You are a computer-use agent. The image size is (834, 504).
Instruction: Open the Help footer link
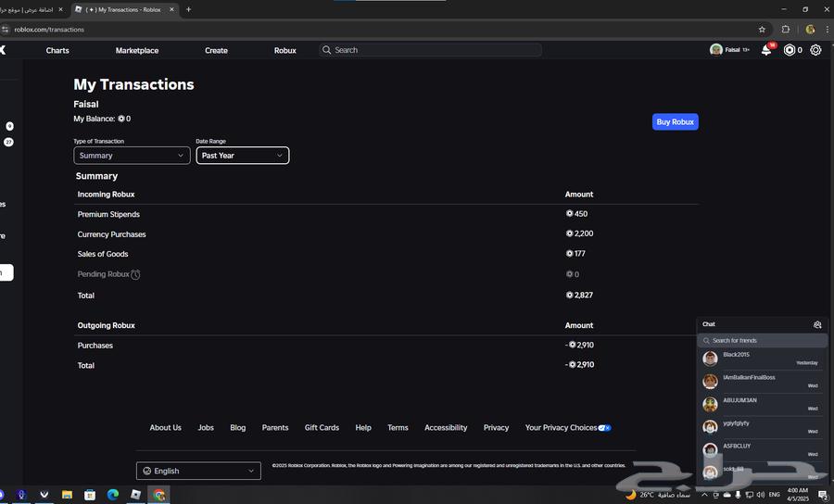(363, 427)
